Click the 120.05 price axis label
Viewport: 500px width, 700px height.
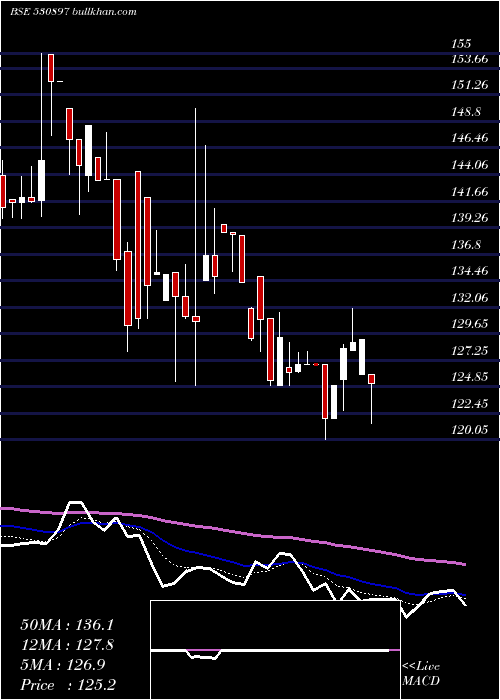470,430
